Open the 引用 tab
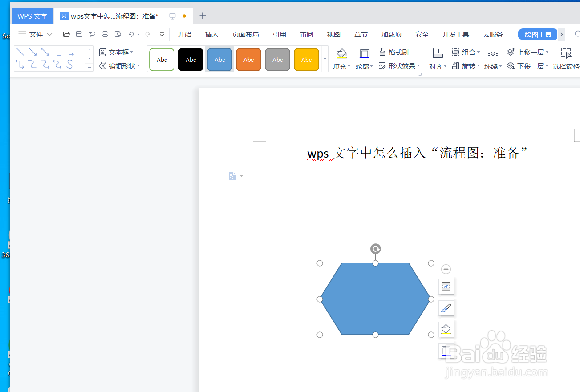Viewport: 580px width, 392px height. (x=280, y=34)
